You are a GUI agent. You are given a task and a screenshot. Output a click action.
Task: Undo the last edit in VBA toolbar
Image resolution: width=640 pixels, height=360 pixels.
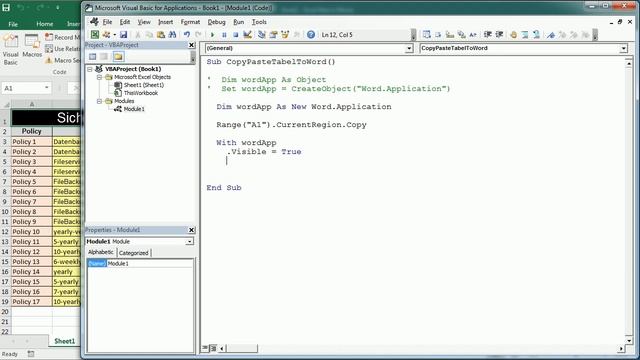[187, 35]
